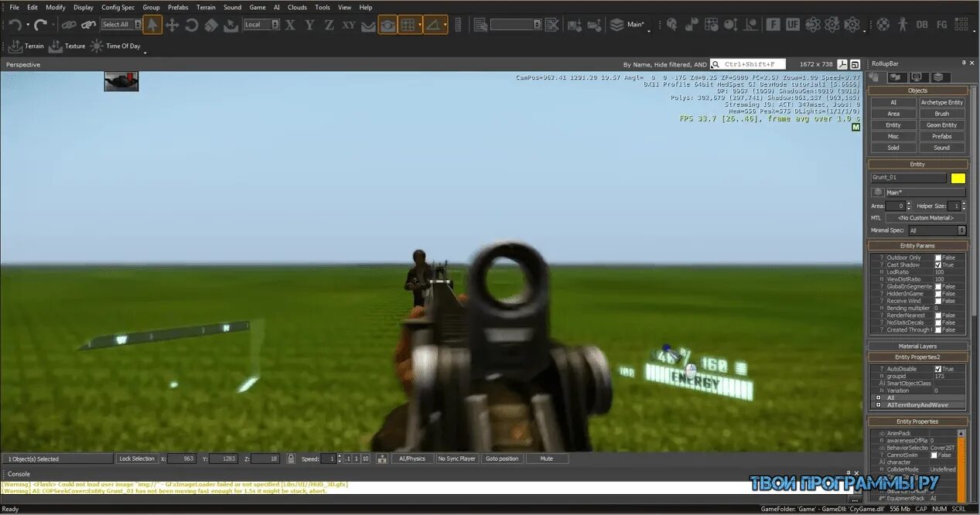The height and width of the screenshot is (515, 980).
Task: Open the Modify menu
Action: click(x=56, y=7)
